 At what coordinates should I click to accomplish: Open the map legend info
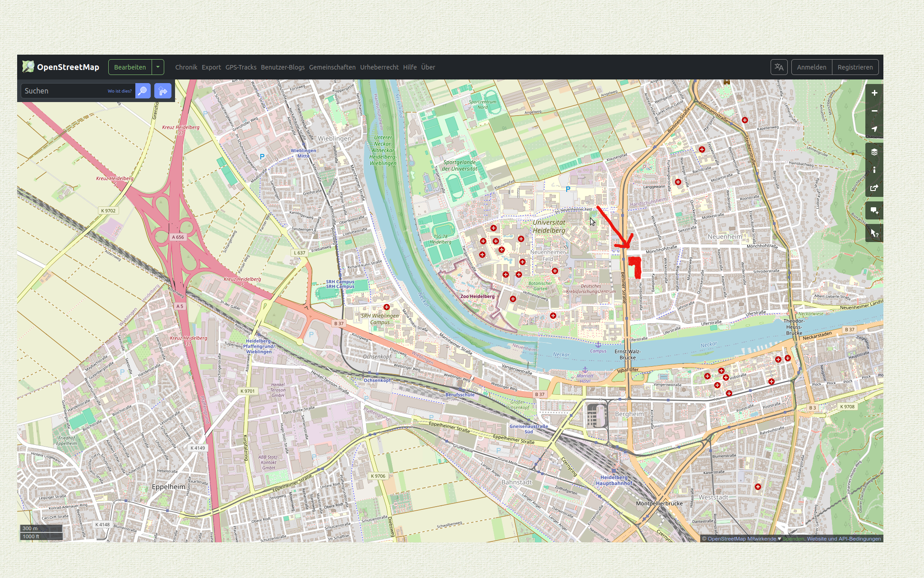click(874, 170)
